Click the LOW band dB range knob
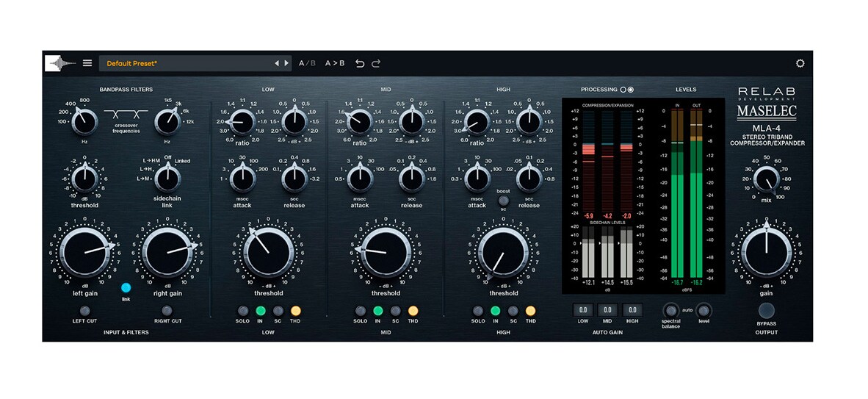This screenshot has width=868, height=399. click(294, 121)
